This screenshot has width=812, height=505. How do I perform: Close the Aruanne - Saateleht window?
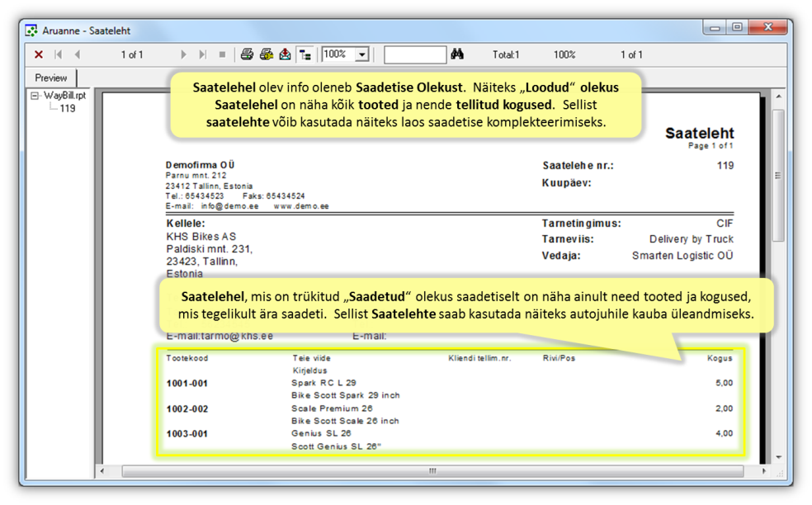[768, 27]
